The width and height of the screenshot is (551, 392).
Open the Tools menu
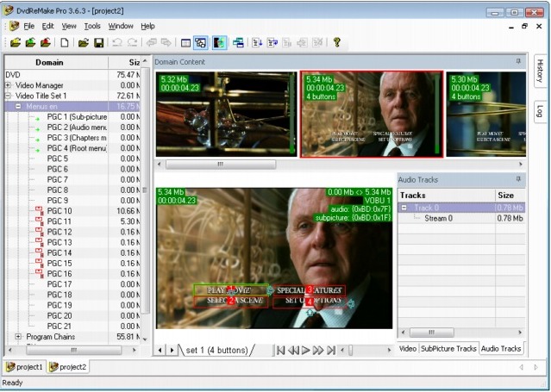[x=92, y=26]
